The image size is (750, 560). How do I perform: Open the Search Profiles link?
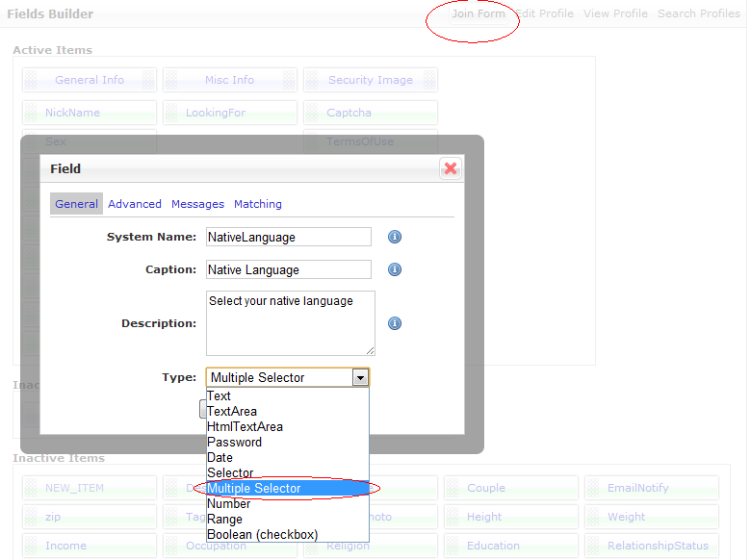(698, 13)
